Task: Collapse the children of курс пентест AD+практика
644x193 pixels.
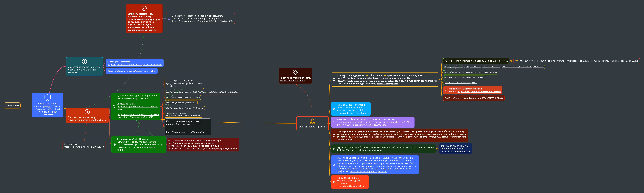Action: click(329, 123)
